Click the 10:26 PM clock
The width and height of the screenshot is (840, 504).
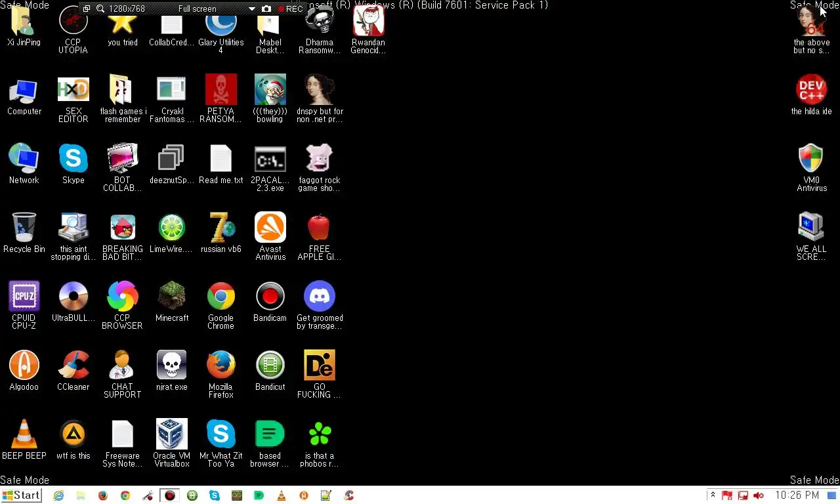click(797, 495)
